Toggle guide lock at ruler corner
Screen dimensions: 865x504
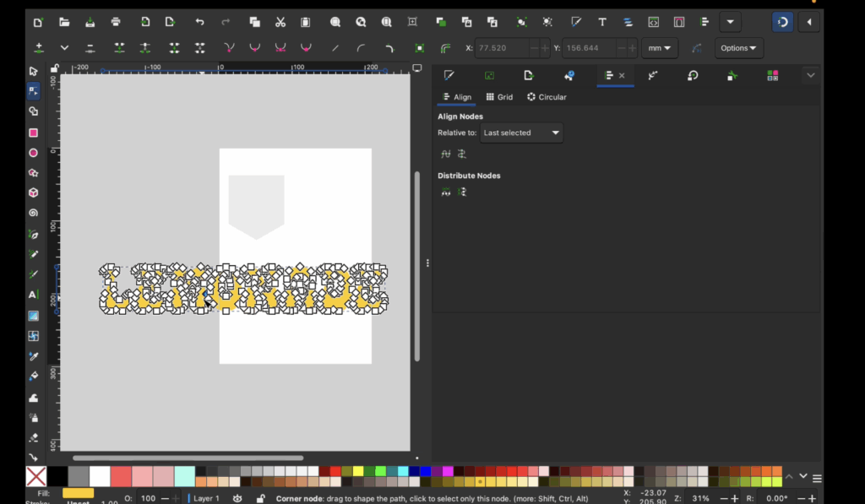point(54,68)
